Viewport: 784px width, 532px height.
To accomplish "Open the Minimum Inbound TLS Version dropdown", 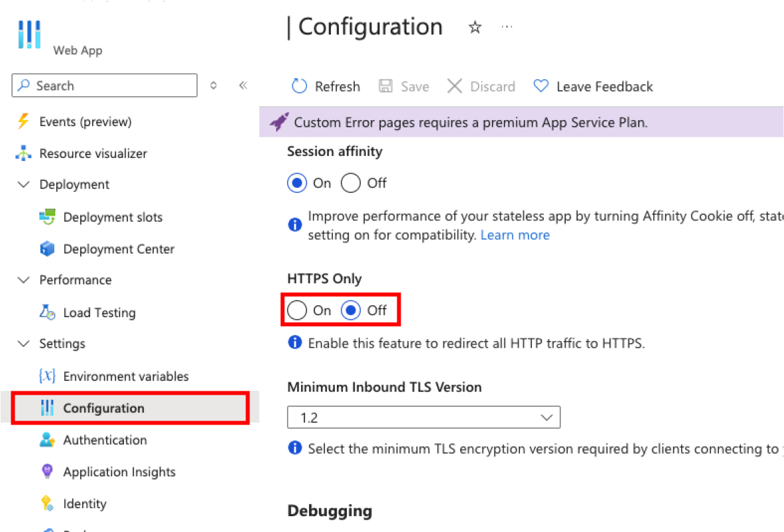I will coord(547,417).
